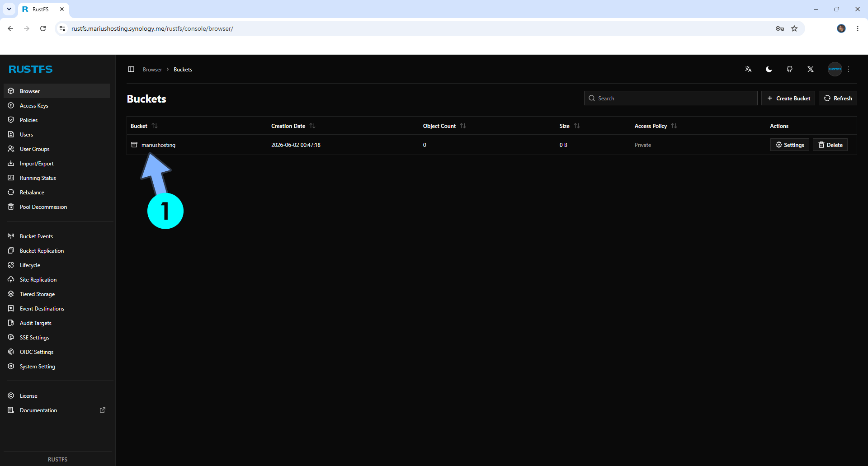This screenshot has height=466, width=868.
Task: Open the Users page
Action: 57,134
